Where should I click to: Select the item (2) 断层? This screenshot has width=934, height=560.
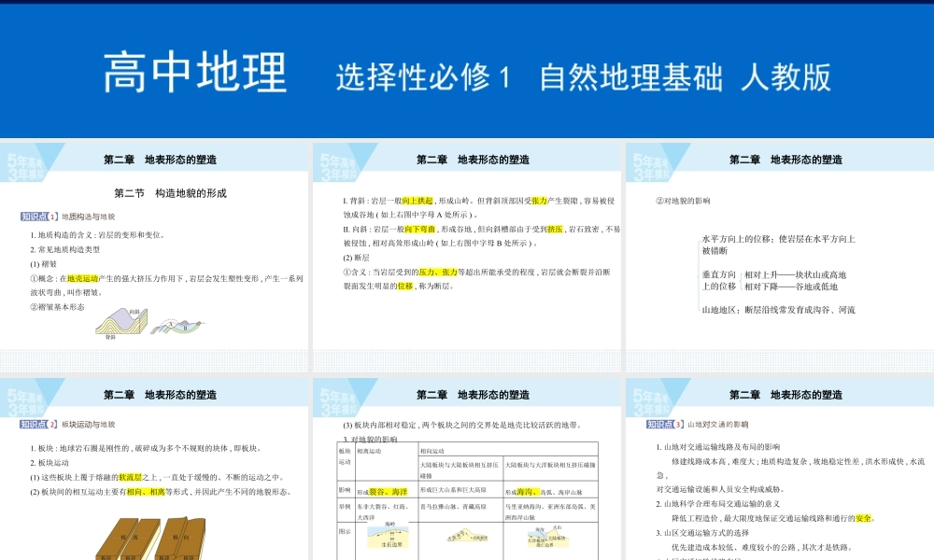pyautogui.click(x=356, y=258)
